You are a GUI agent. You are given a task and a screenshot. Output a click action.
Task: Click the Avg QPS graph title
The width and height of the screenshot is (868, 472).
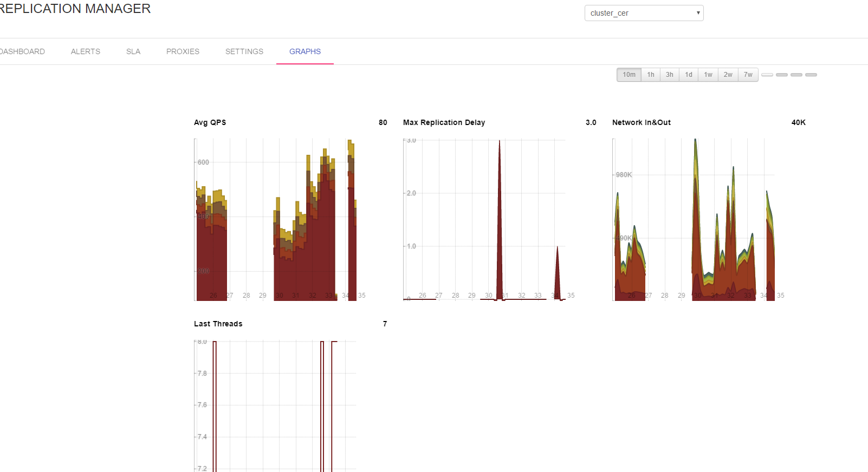click(210, 122)
